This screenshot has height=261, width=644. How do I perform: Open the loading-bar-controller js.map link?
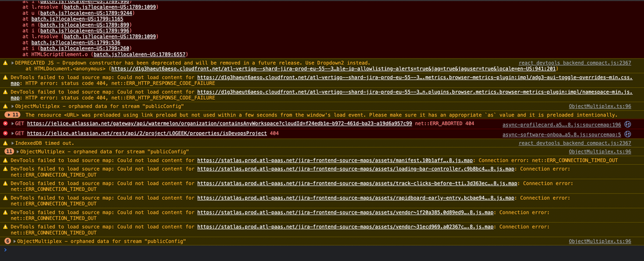coord(356,169)
